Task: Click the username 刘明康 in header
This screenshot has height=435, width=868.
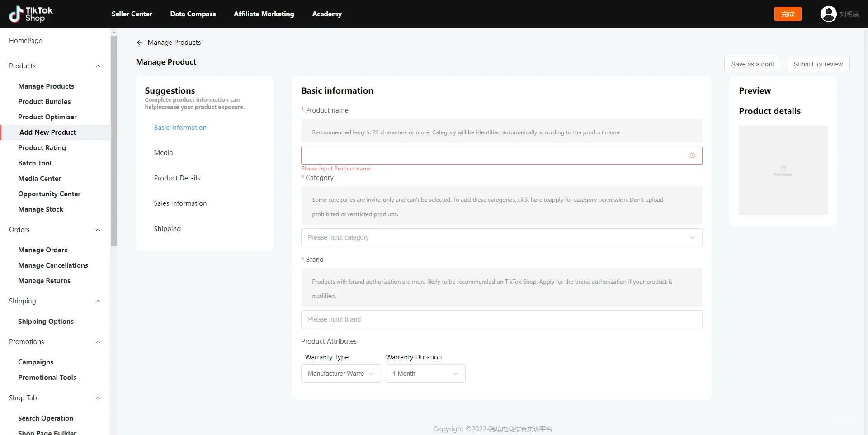Action: (x=849, y=14)
